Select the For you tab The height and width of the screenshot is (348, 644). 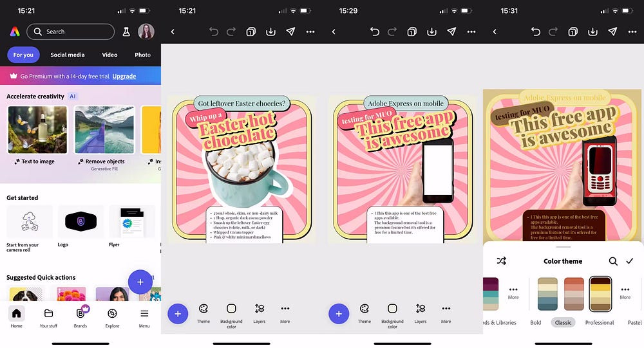pos(23,55)
